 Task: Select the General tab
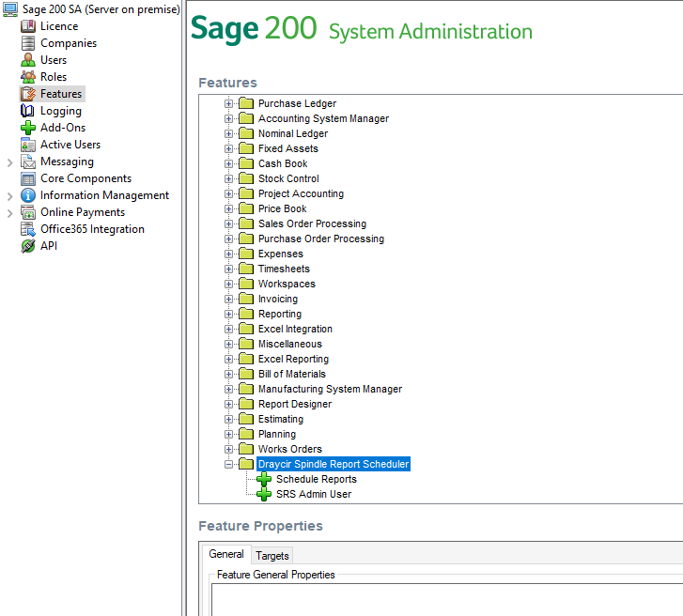pyautogui.click(x=226, y=554)
